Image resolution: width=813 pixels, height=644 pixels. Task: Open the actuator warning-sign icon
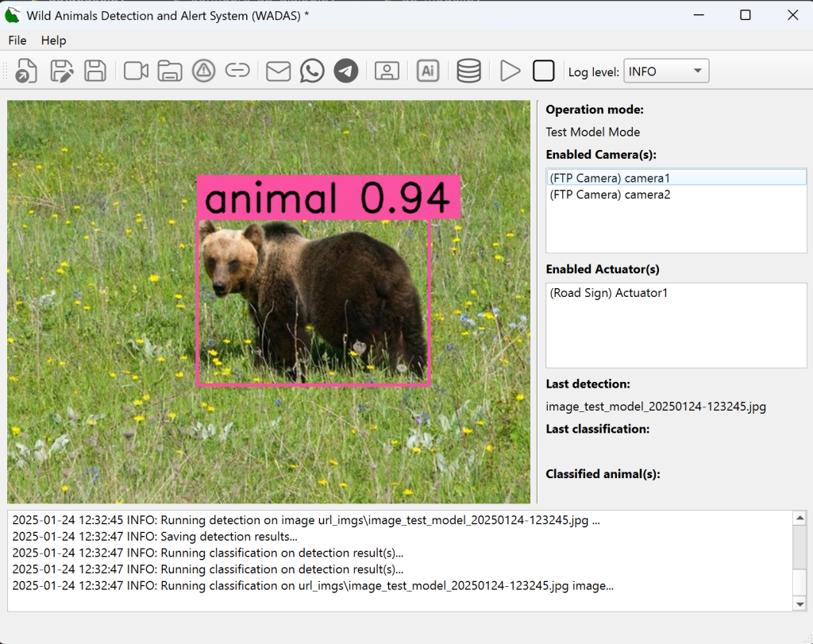click(x=204, y=71)
